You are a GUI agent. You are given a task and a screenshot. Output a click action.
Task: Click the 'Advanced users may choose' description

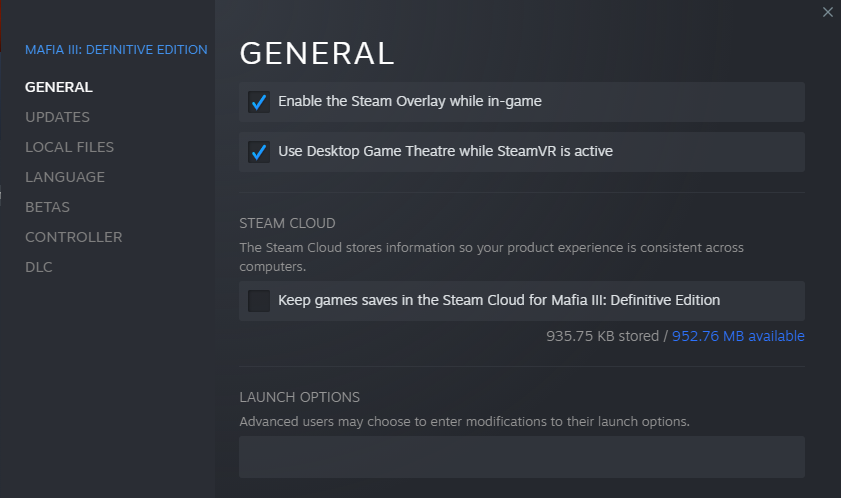pos(464,421)
